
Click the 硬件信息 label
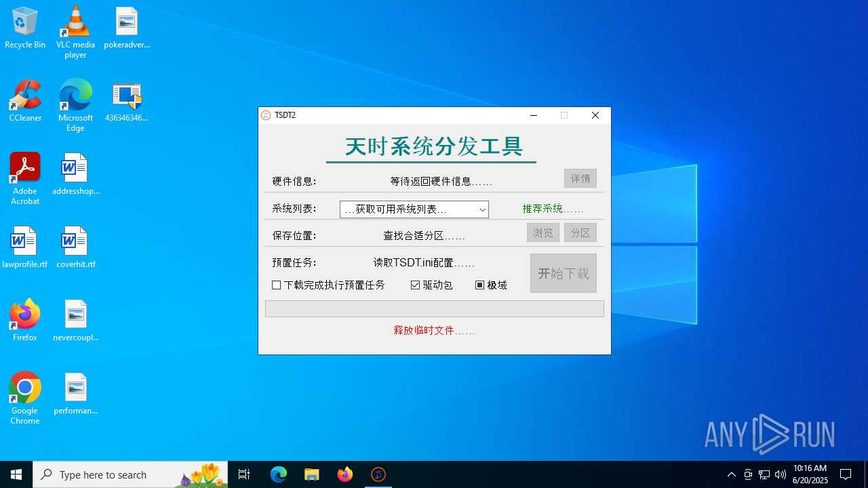pyautogui.click(x=294, y=182)
